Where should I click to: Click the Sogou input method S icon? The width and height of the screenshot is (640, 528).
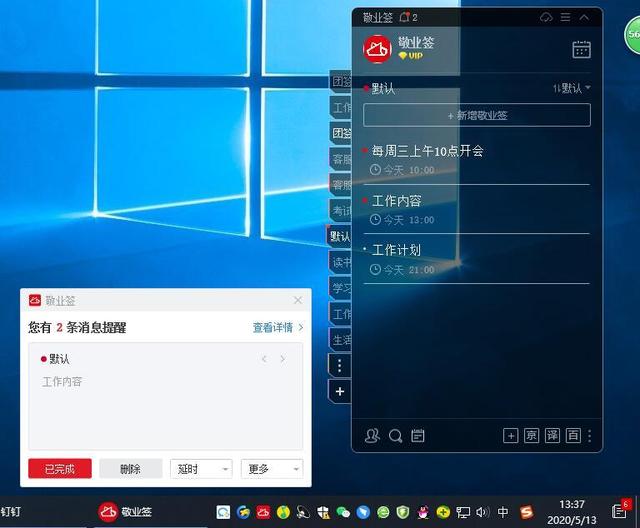tap(527, 512)
